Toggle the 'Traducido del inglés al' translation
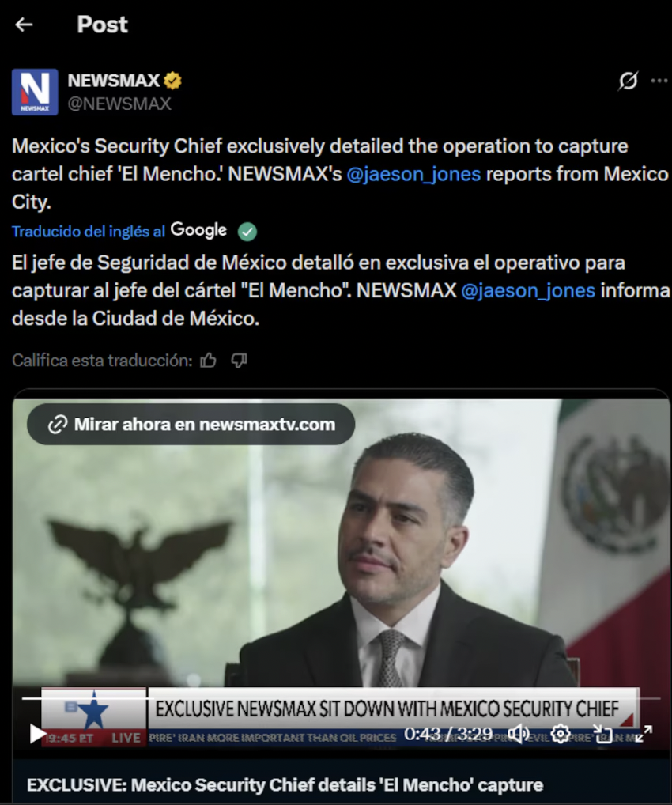This screenshot has width=672, height=805. pyautogui.click(x=89, y=232)
